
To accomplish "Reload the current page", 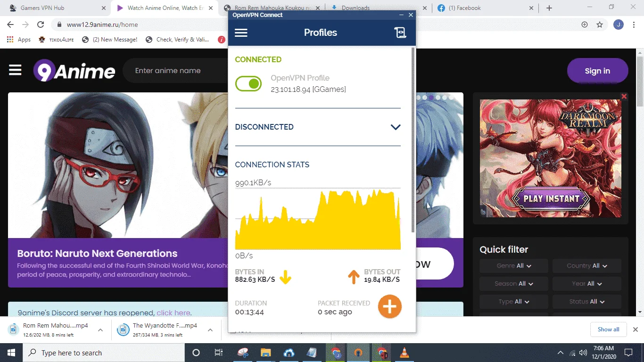I will coord(41,25).
